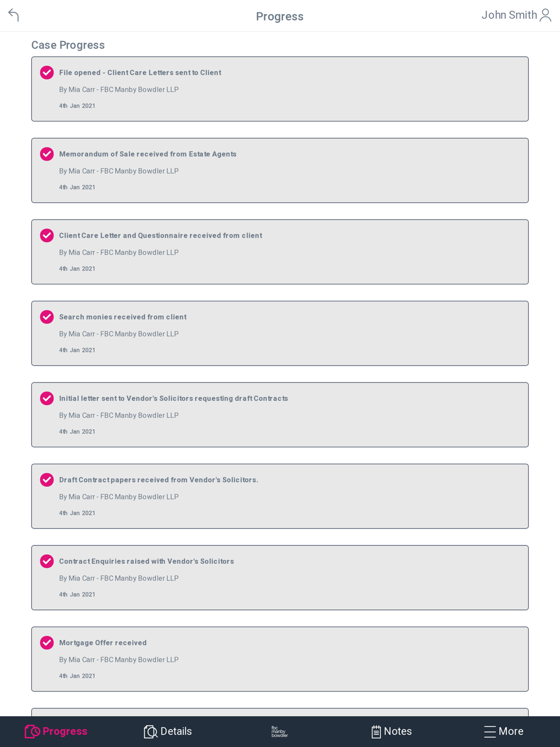The width and height of the screenshot is (560, 747).
Task: Tap the FBC Manby Bowdler logo
Action: tap(279, 731)
